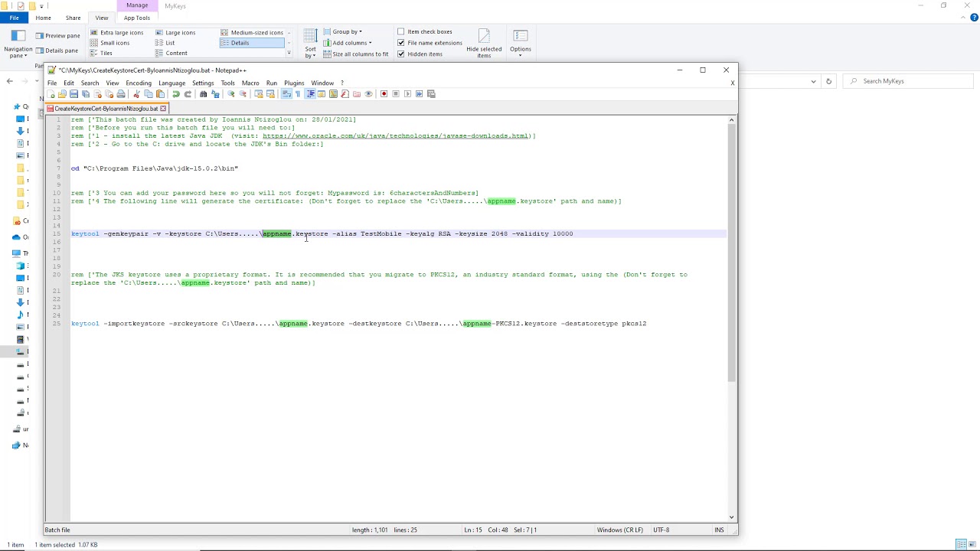
Task: Click Hide selected items button
Action: [x=484, y=44]
